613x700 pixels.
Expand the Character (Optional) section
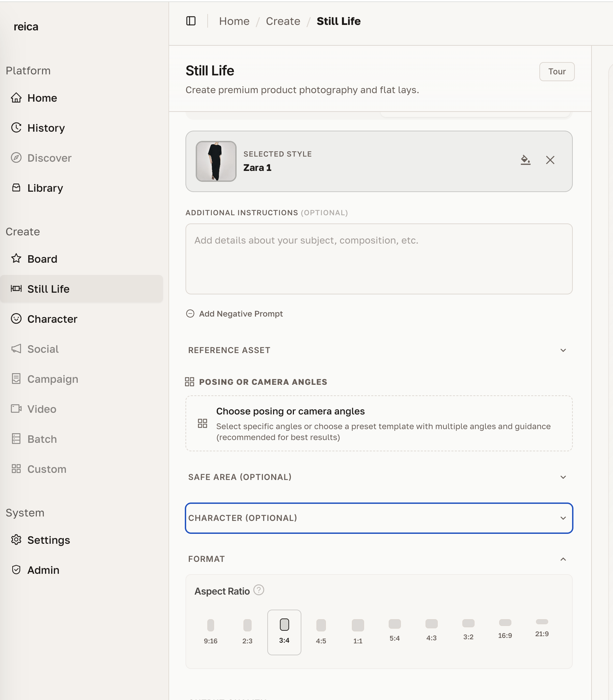point(379,518)
